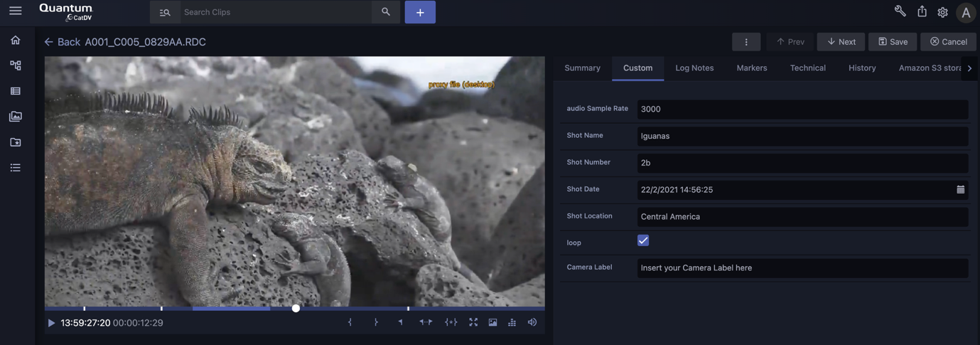Viewport: 980px width, 345px height.
Task: Open the Home page from sidebar
Action: tap(15, 40)
